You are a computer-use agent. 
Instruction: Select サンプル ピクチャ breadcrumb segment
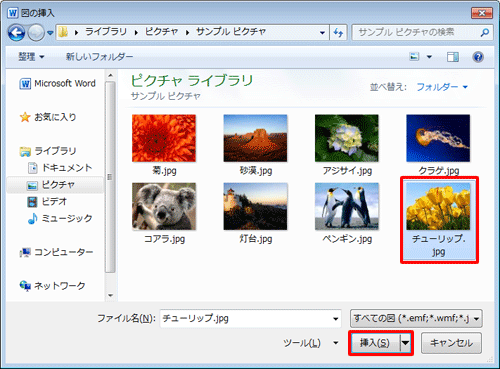pos(231,32)
